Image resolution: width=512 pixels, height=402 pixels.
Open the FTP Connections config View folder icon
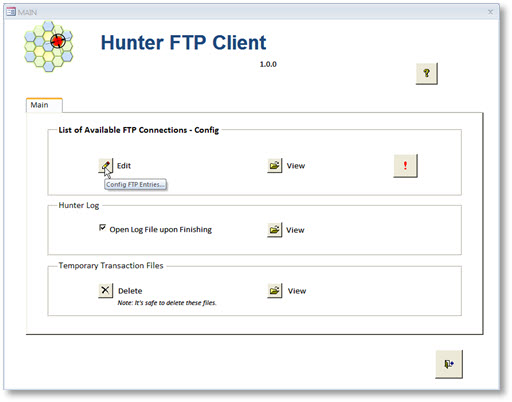click(275, 166)
